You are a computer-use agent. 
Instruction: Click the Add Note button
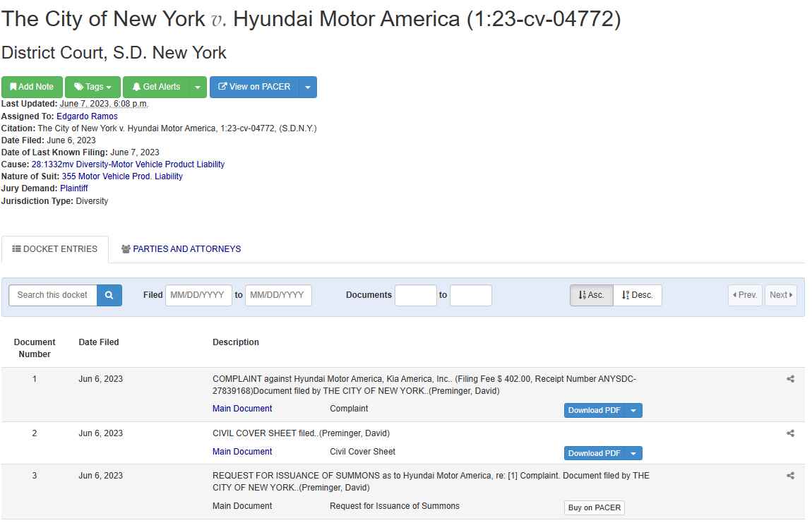tap(32, 87)
